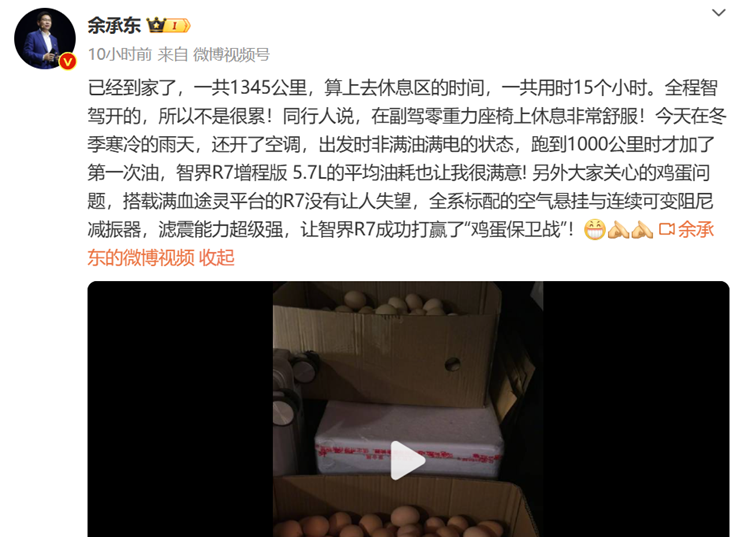750x537 pixels.
Task: Click the black area left of video
Action: click(x=180, y=409)
